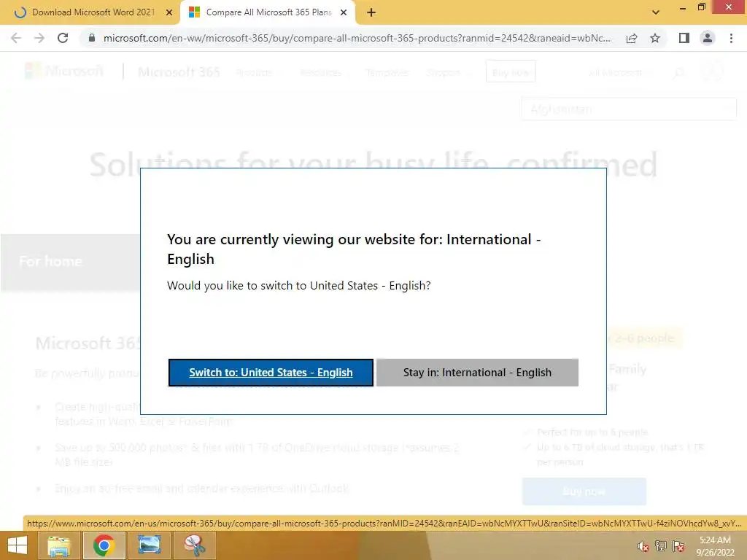Open the network tray icon
The image size is (747, 560).
(x=661, y=546)
